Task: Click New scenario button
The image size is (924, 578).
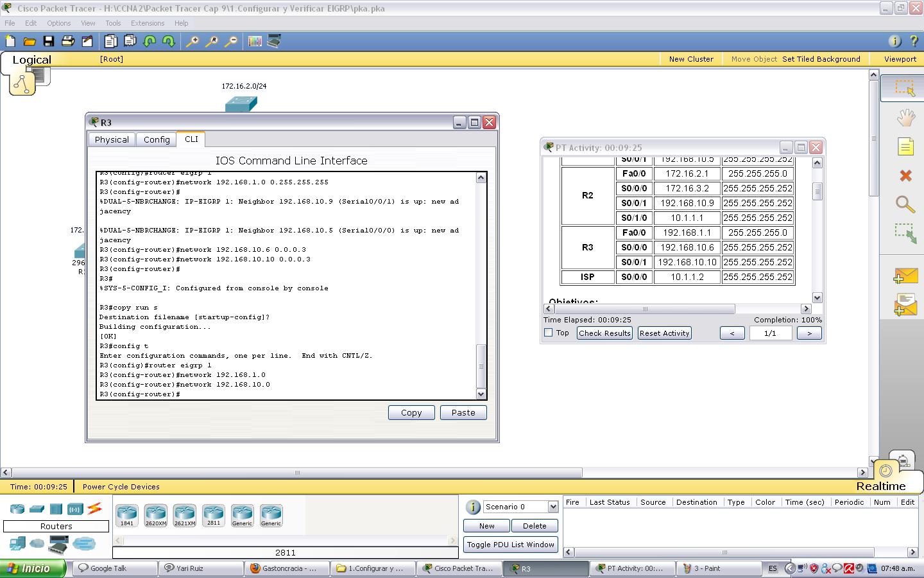Action: [x=486, y=525]
